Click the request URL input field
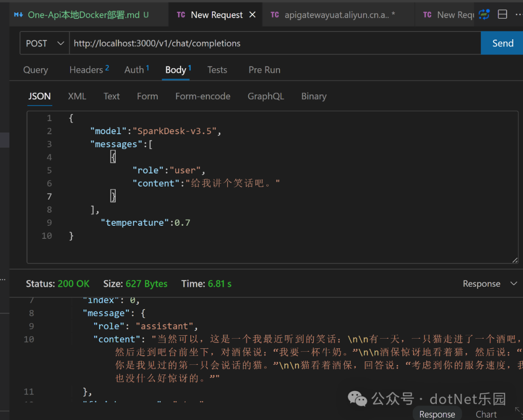Screen dimensions: 523x420 point(275,44)
